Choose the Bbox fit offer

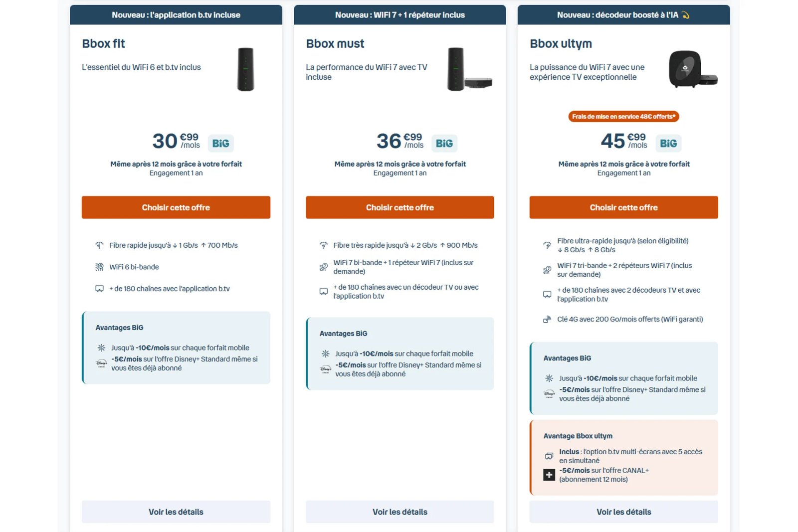click(176, 207)
